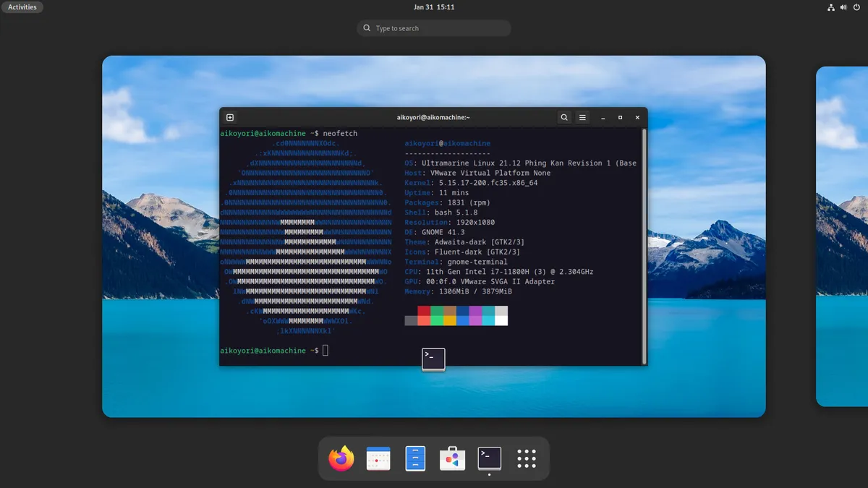This screenshot has height=488, width=868.
Task: Open the Files app from the dock
Action: pyautogui.click(x=415, y=458)
